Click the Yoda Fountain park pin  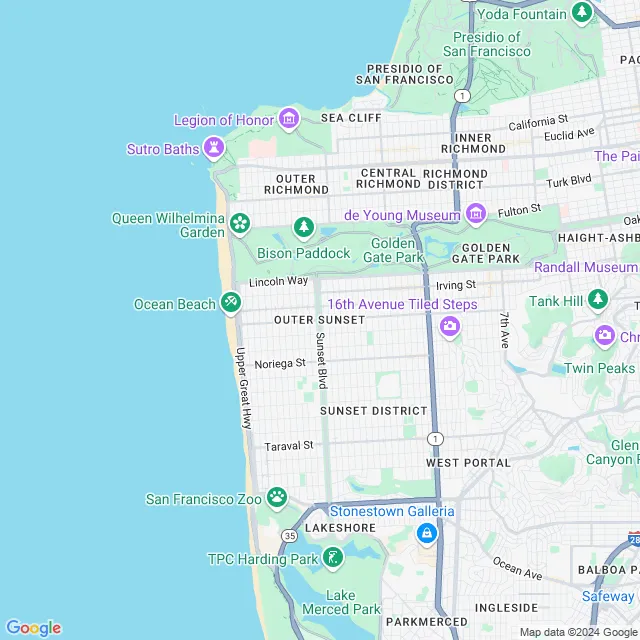click(x=582, y=13)
